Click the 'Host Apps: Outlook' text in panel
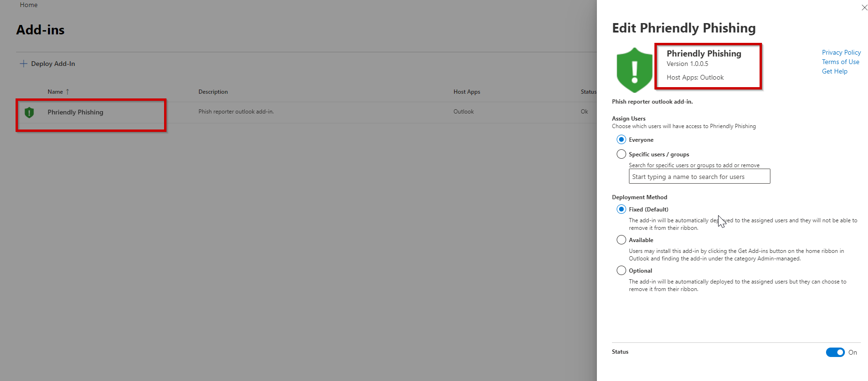This screenshot has height=381, width=868. (x=695, y=77)
